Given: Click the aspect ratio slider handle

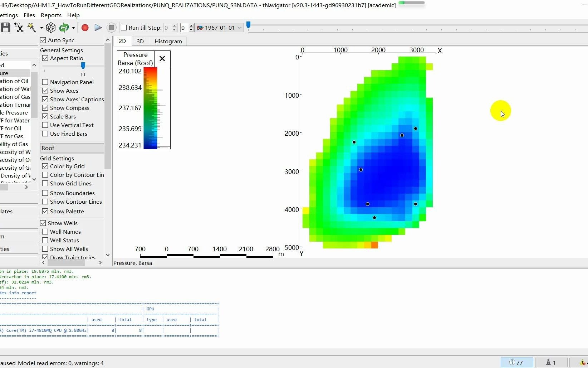Looking at the screenshot, I should tap(83, 66).
